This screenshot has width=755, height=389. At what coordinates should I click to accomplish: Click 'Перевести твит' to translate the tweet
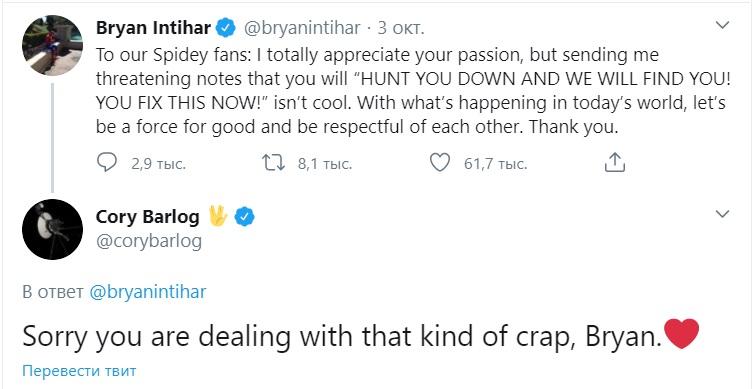79,371
